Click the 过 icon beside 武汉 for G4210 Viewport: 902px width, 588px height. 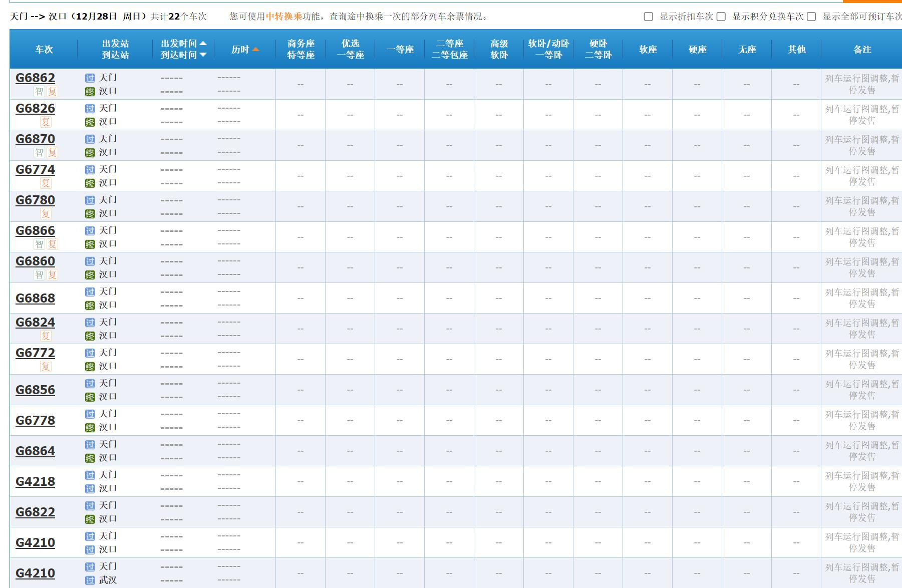point(90,580)
